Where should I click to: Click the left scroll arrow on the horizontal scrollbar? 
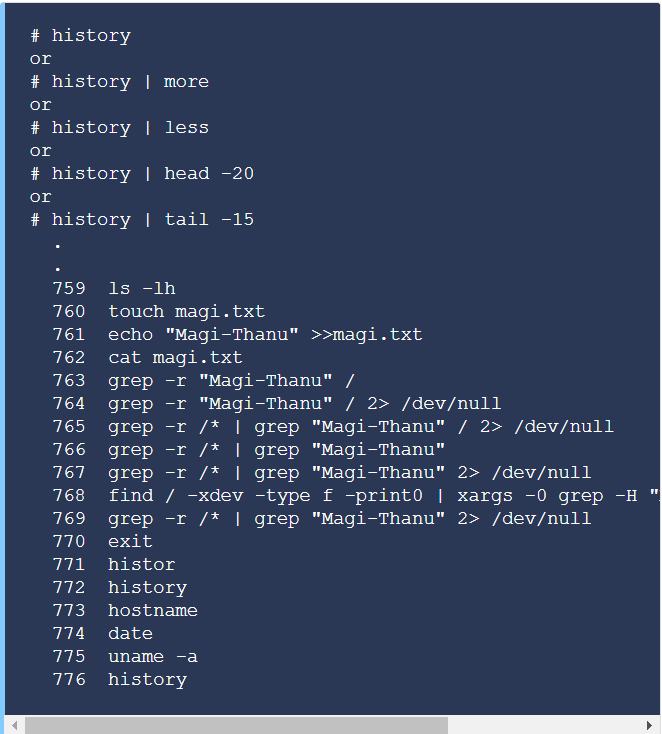(x=15, y=725)
